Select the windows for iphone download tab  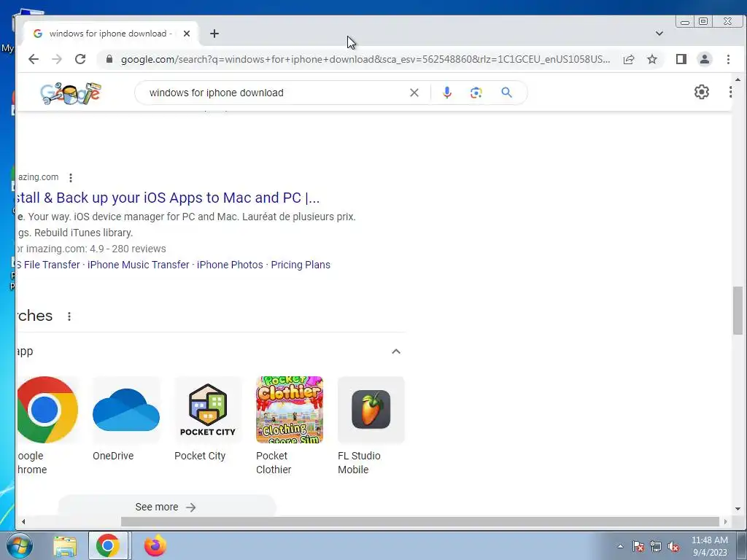111,34
